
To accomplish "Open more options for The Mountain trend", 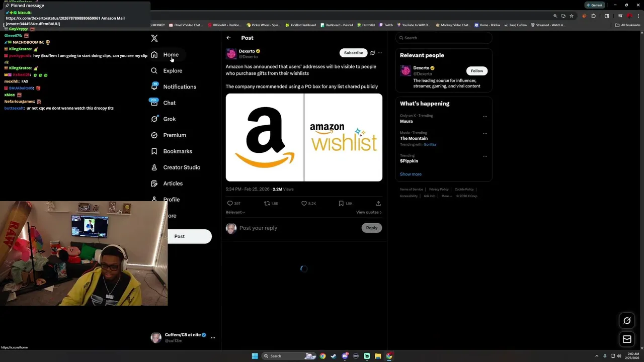I will coord(485,134).
